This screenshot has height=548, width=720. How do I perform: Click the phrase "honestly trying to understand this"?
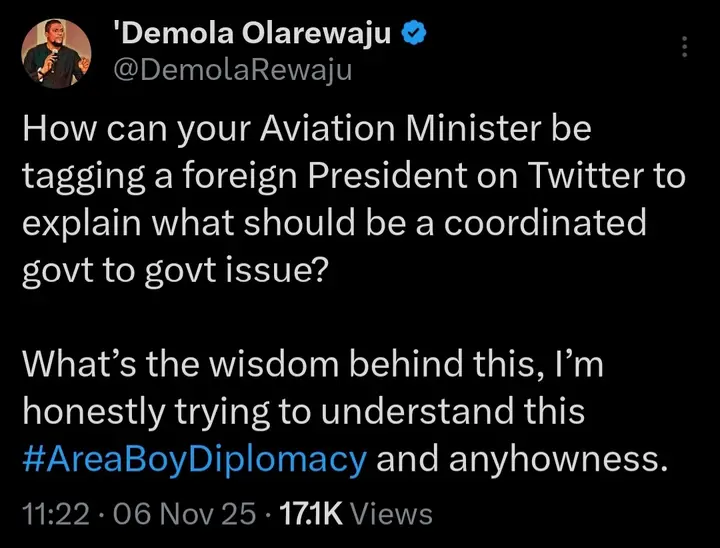click(x=302, y=413)
